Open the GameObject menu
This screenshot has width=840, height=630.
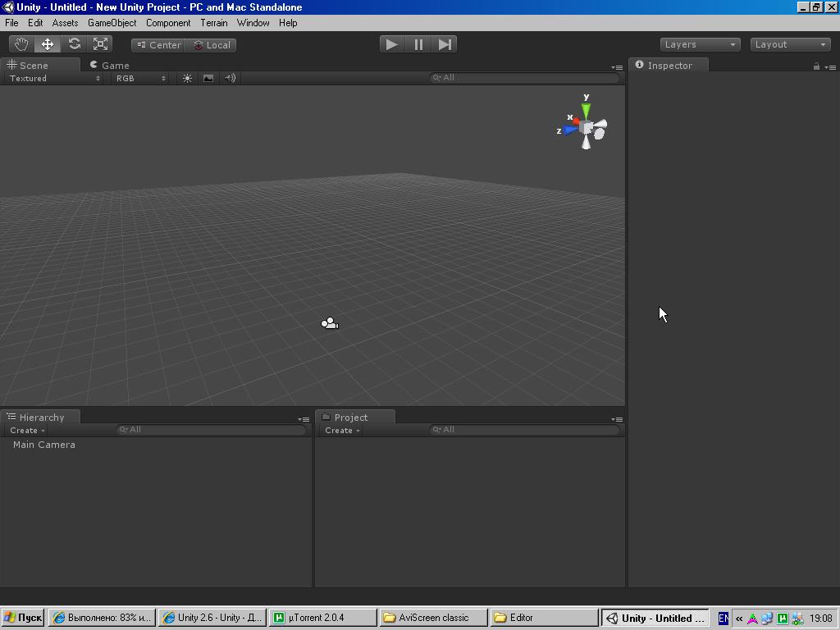click(112, 23)
